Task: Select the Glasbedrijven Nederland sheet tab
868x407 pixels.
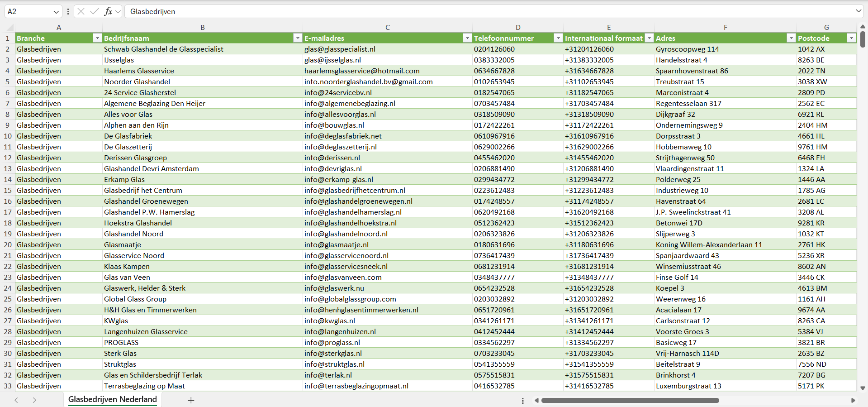Action: point(112,399)
